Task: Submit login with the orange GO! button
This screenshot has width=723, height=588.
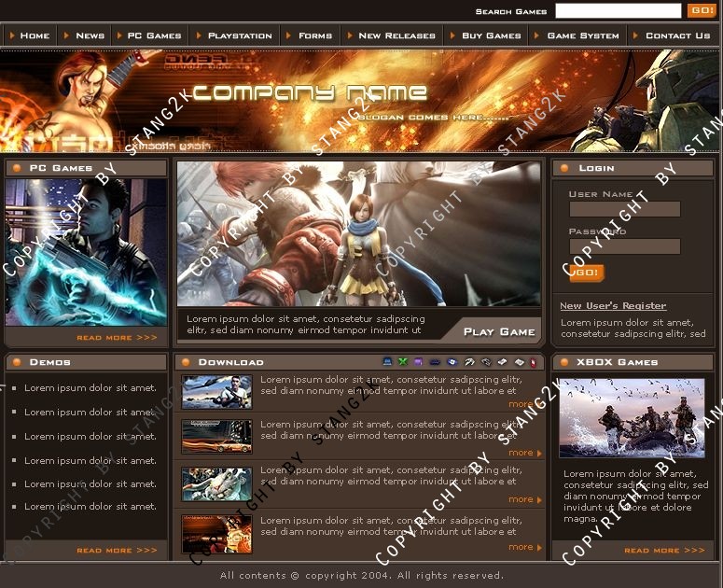Action: click(586, 273)
